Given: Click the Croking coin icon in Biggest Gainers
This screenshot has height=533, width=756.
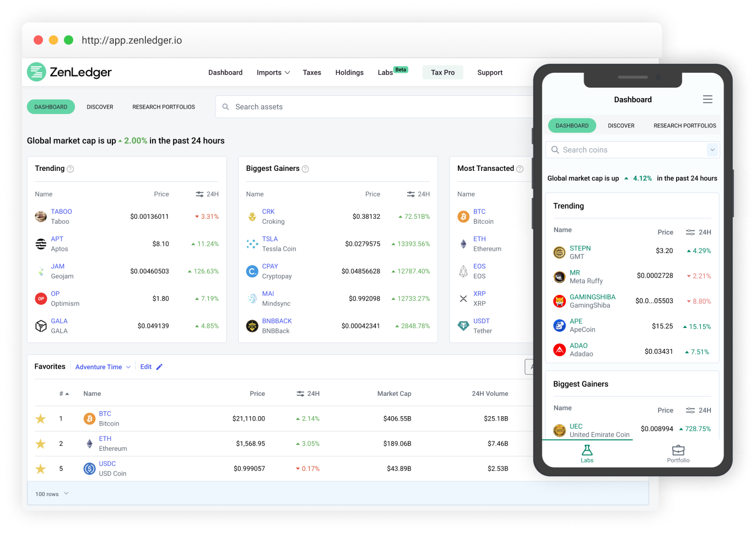Looking at the screenshot, I should click(x=252, y=217).
